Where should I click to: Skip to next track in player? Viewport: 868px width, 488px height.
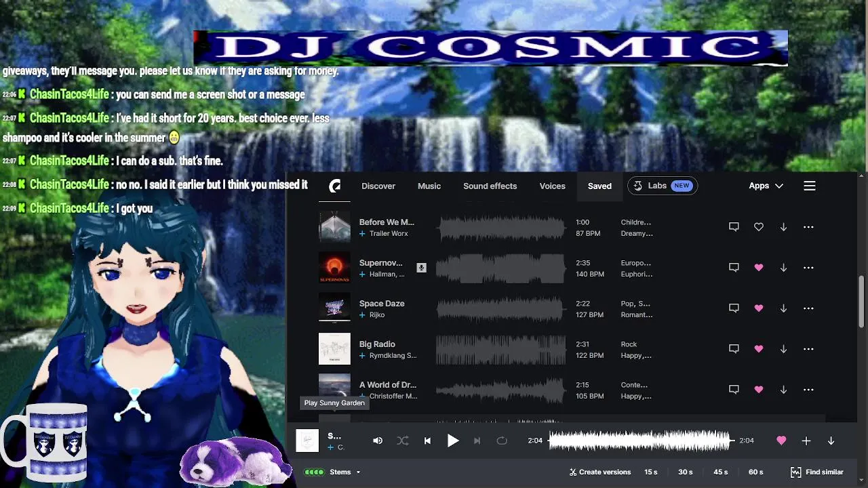click(x=477, y=441)
